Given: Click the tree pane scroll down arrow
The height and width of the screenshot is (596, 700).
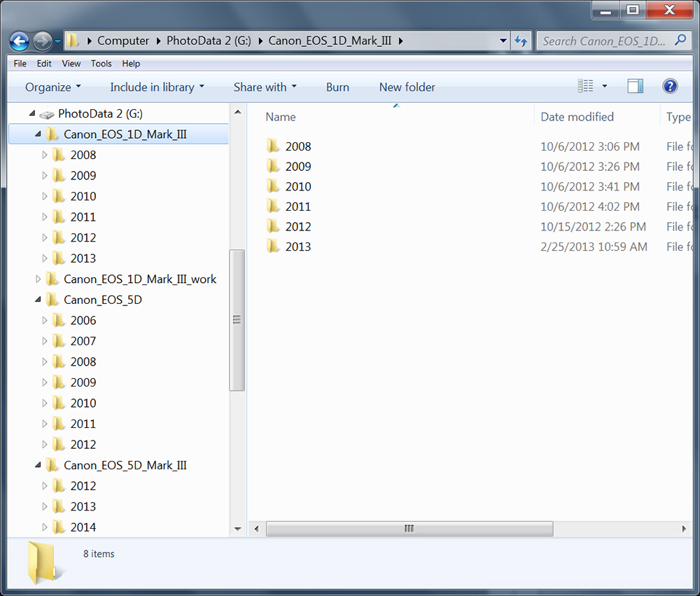Looking at the screenshot, I should point(237,529).
